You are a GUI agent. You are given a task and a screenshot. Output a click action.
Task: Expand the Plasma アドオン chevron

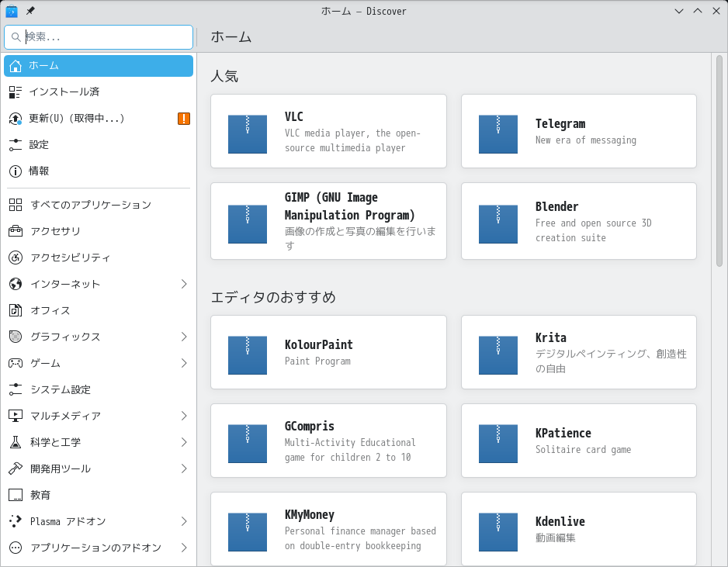(184, 521)
